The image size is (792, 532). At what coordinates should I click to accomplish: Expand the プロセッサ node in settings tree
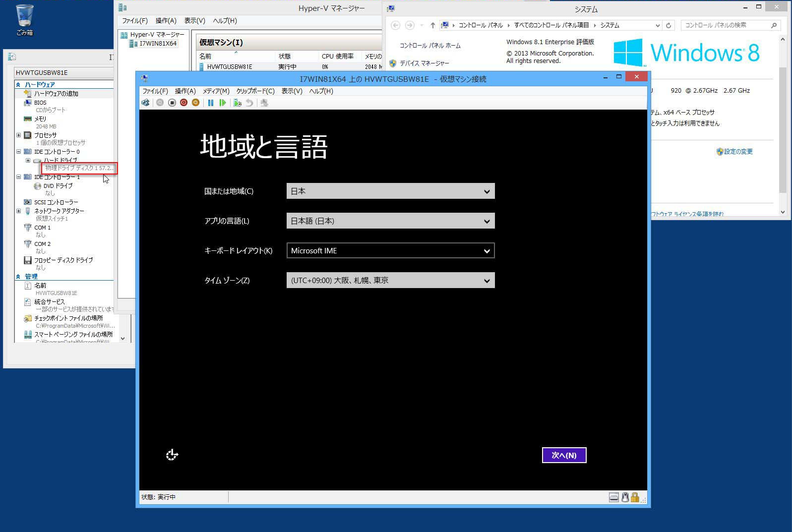pos(19,135)
